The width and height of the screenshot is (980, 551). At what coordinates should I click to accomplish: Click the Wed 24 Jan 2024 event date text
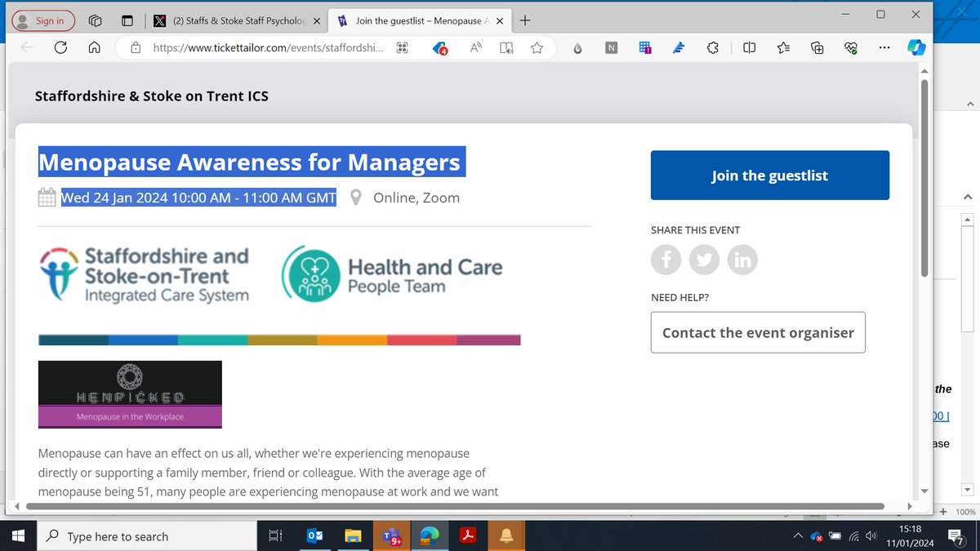pyautogui.click(x=198, y=198)
